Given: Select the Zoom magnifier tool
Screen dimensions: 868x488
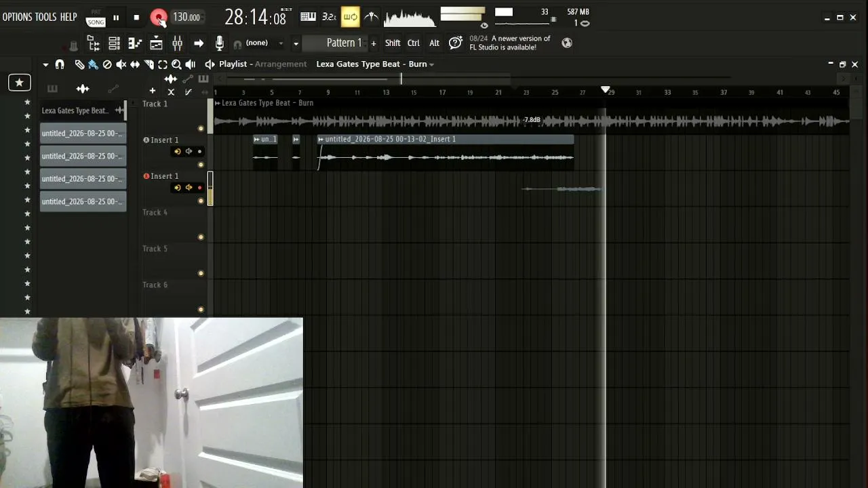Looking at the screenshot, I should 176,64.
